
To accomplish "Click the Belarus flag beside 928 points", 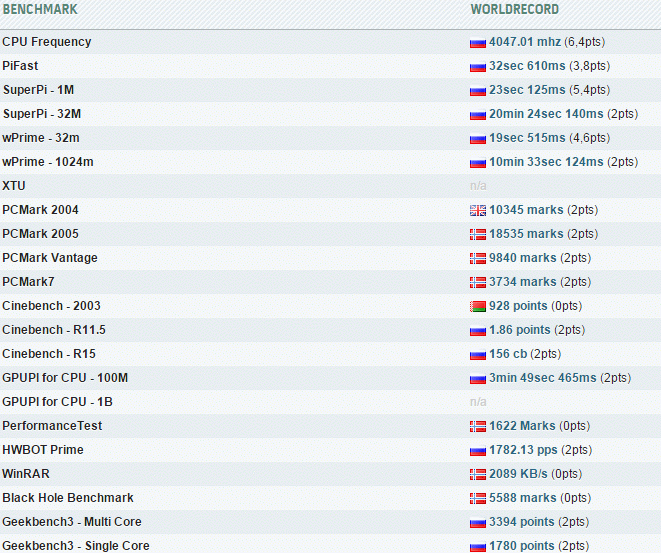I will [x=478, y=306].
